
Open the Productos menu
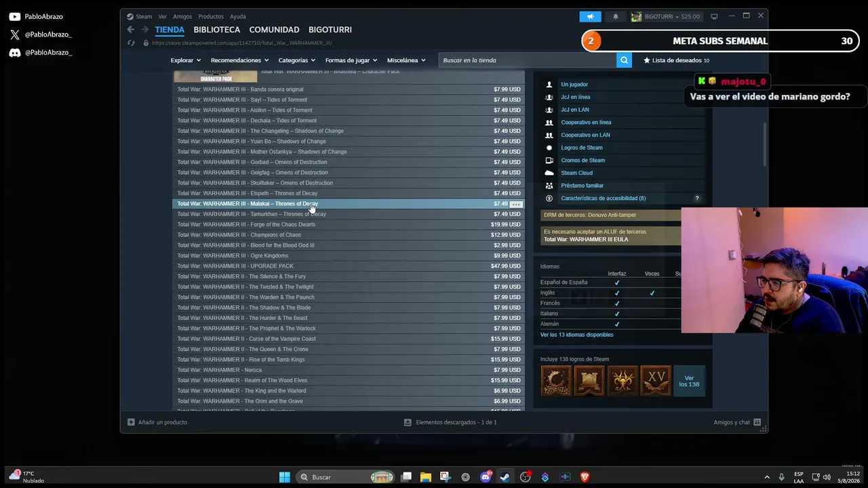[211, 16]
